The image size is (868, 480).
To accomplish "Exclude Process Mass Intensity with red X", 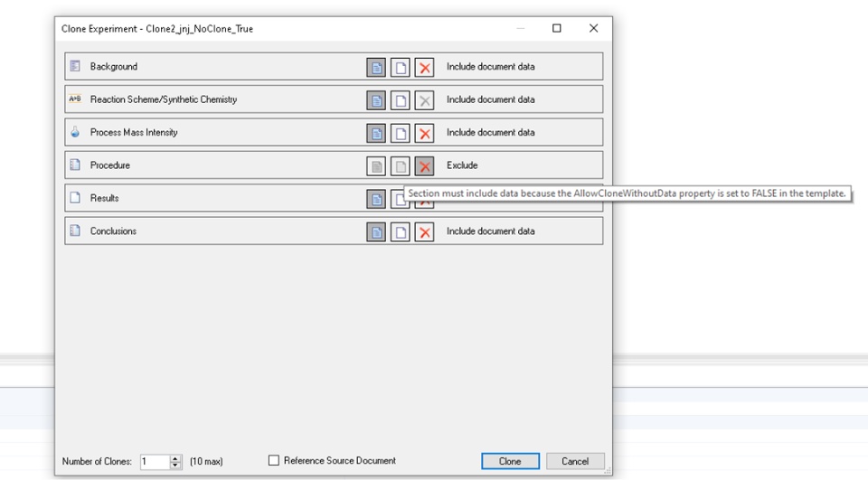I will tap(425, 133).
